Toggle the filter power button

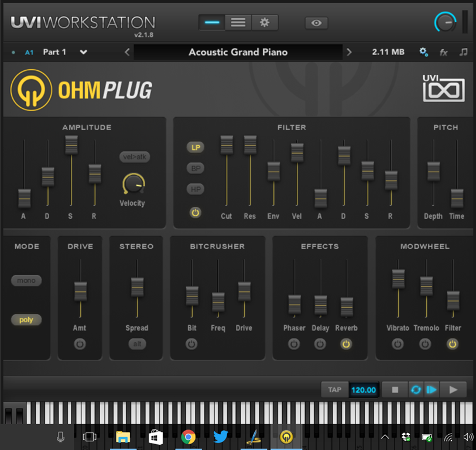(x=196, y=212)
